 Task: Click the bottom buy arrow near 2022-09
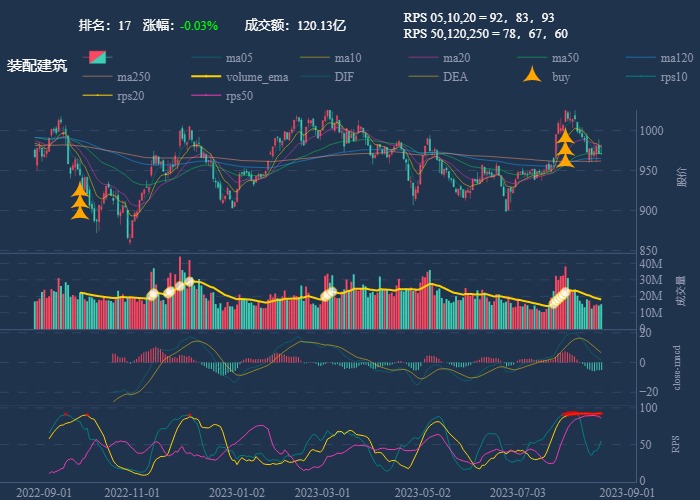80,211
